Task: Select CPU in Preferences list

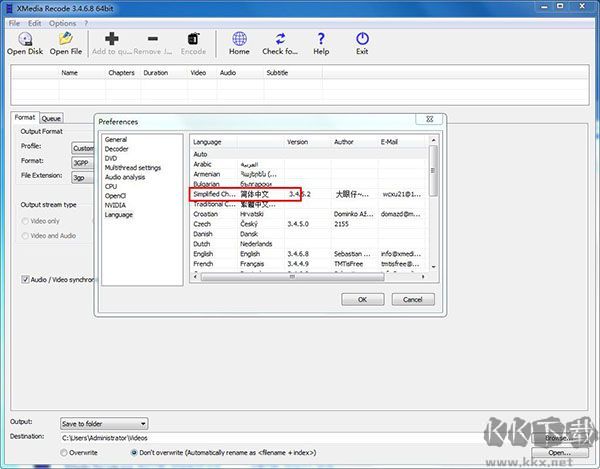Action: pyautogui.click(x=111, y=186)
